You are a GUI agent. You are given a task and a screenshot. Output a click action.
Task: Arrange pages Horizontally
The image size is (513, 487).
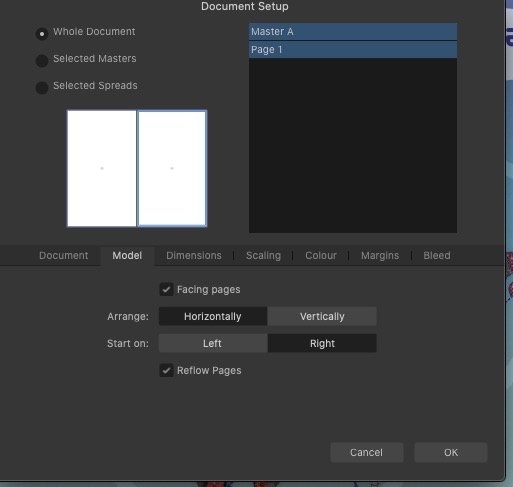[213, 316]
